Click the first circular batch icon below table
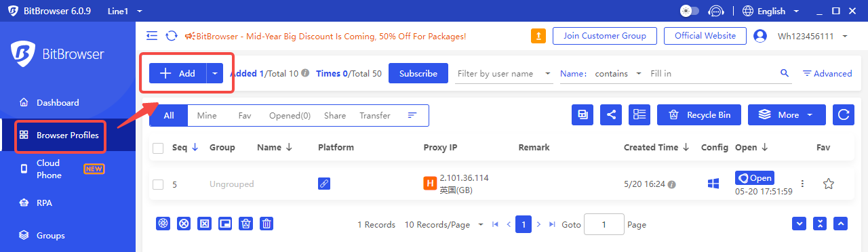The height and width of the screenshot is (252, 868). [x=163, y=224]
